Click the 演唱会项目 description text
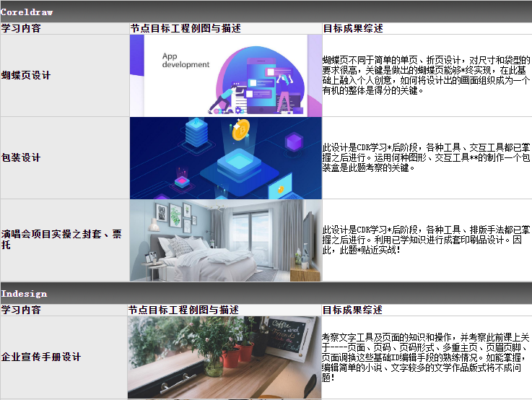The height and width of the screenshot is (400, 532). coord(426,240)
